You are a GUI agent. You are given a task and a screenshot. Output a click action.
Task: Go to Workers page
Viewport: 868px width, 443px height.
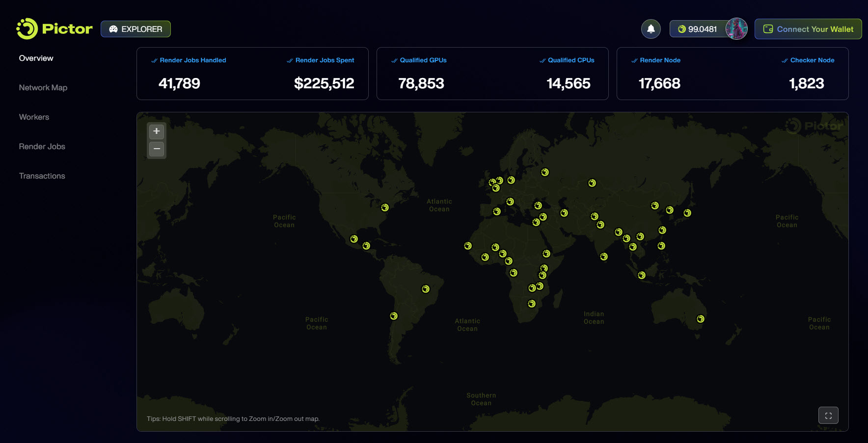pyautogui.click(x=34, y=117)
